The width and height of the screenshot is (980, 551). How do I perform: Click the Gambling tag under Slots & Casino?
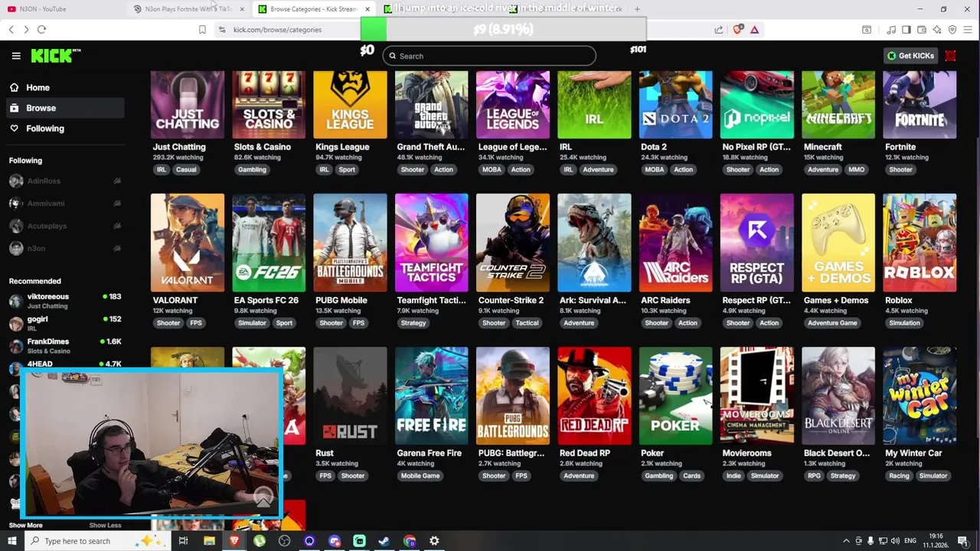coord(252,170)
